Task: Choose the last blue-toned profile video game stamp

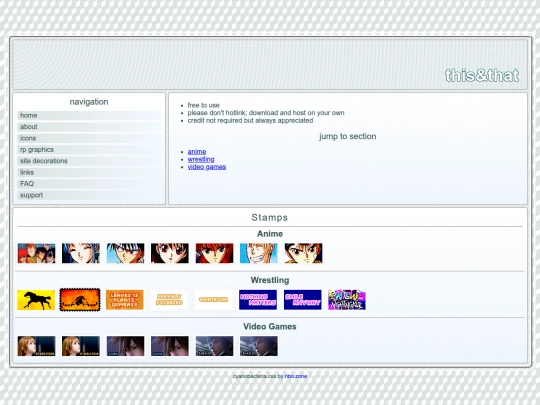Action: tap(259, 346)
